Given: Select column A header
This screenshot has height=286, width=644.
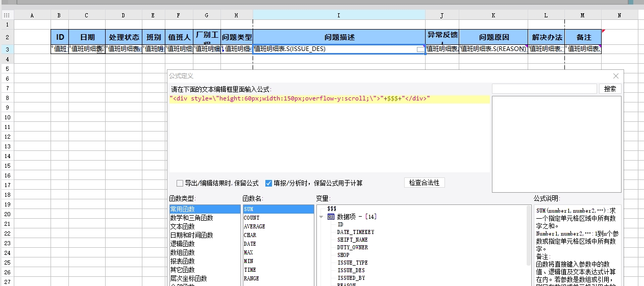Looking at the screenshot, I should click(x=32, y=15).
